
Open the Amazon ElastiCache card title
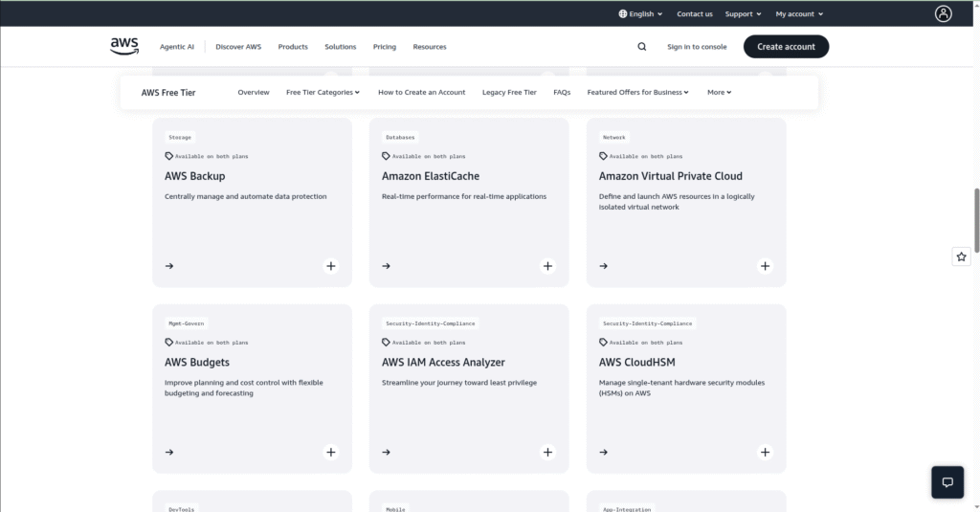(x=431, y=176)
